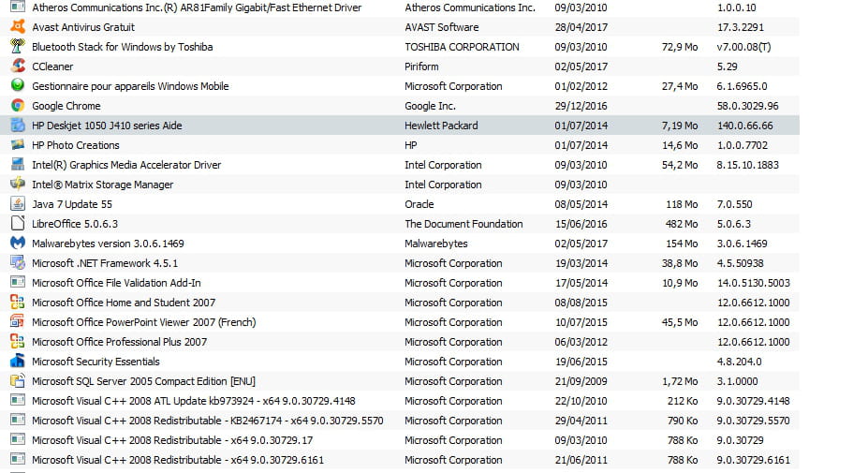The image size is (868, 473).
Task: Click the 72,9 Mo size value
Action: pyautogui.click(x=680, y=47)
